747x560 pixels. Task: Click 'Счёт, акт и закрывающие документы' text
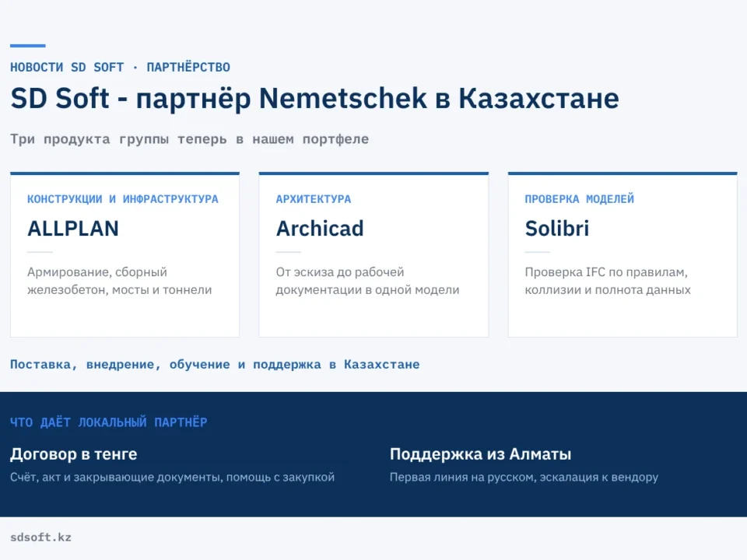point(173,477)
